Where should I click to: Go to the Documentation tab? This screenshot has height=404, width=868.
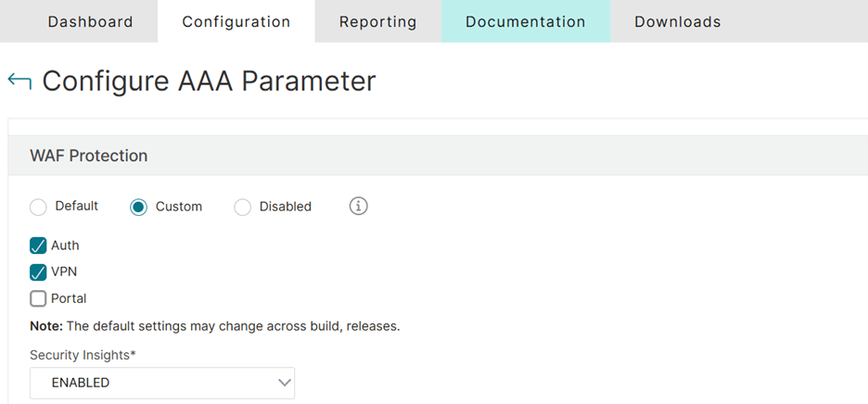click(525, 21)
